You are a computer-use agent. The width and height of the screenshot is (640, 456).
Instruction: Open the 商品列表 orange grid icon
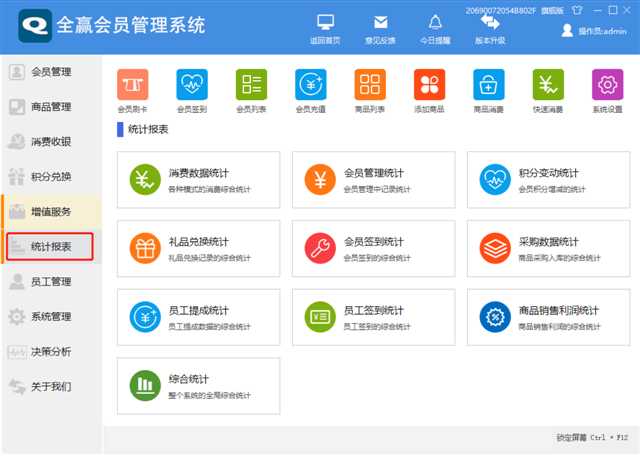coord(370,85)
